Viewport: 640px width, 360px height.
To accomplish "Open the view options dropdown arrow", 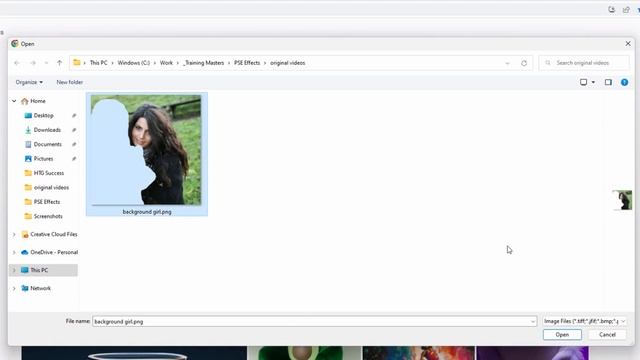I will coord(593,82).
